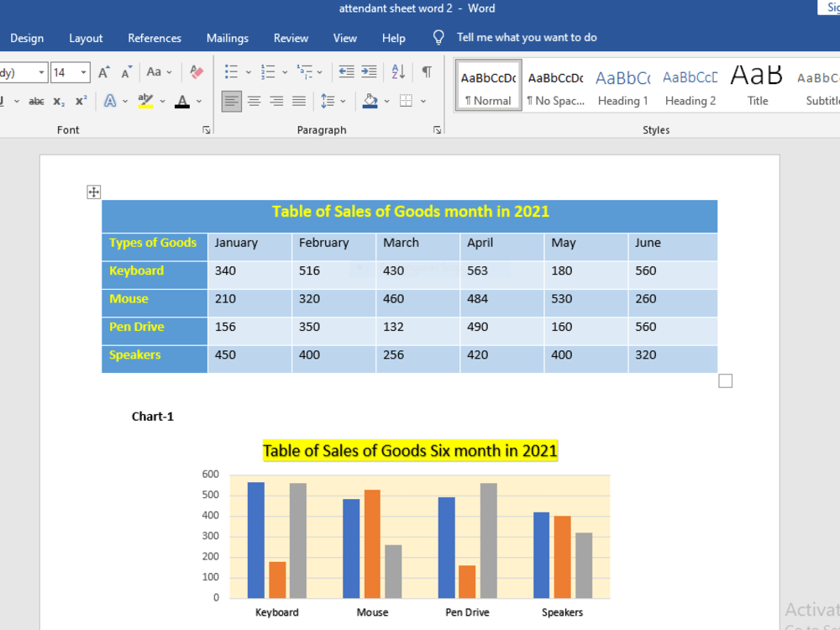Shrink font size with smaller A icon
Image resolution: width=840 pixels, height=630 pixels.
click(126, 72)
